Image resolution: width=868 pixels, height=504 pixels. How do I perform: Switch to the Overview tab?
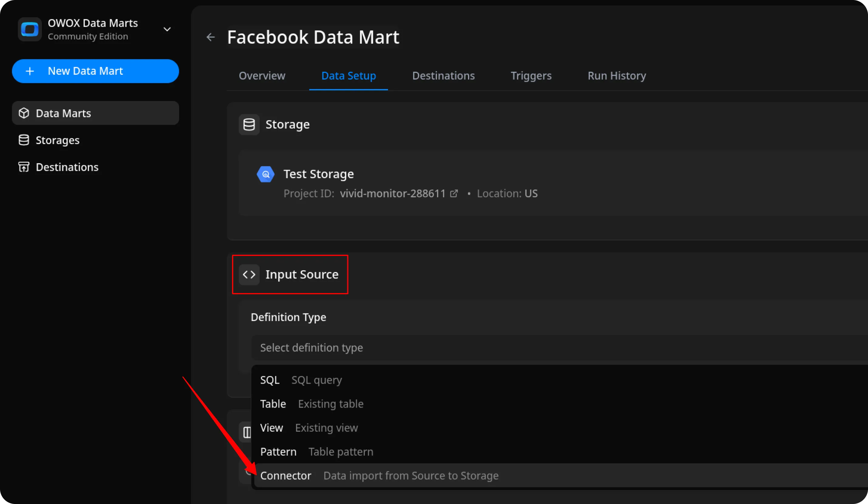262,75
